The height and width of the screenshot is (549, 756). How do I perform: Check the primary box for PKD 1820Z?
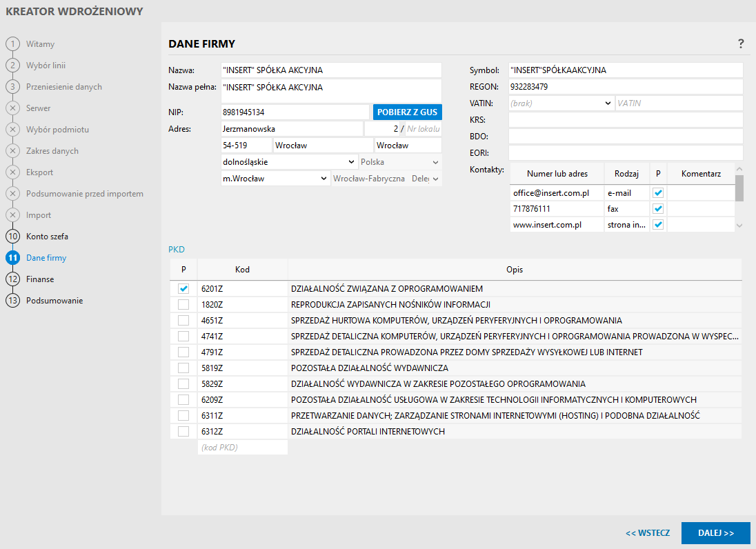point(183,305)
